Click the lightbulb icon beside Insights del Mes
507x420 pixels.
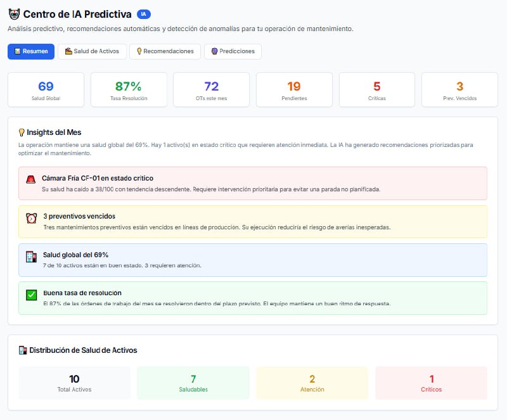tap(22, 132)
